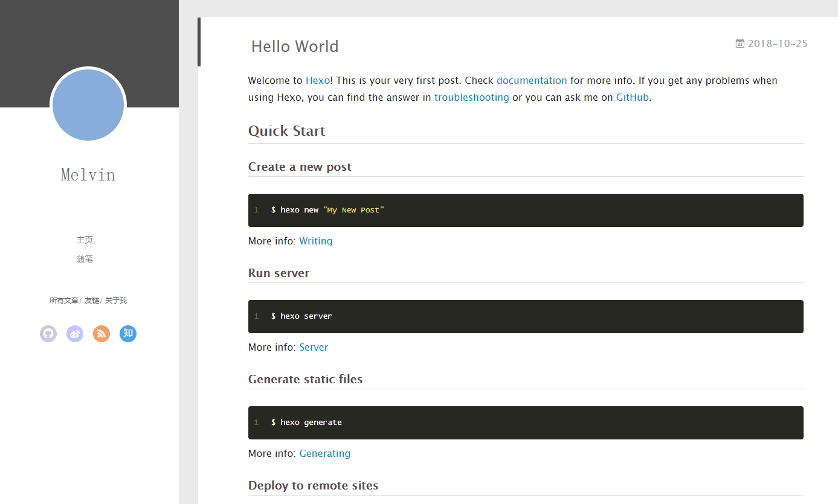The image size is (838, 504).
Task: Click the hexo server code line
Action: click(x=301, y=316)
